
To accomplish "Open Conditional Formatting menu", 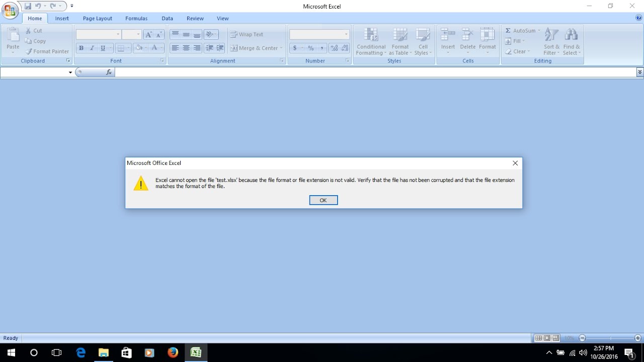I will tap(371, 41).
